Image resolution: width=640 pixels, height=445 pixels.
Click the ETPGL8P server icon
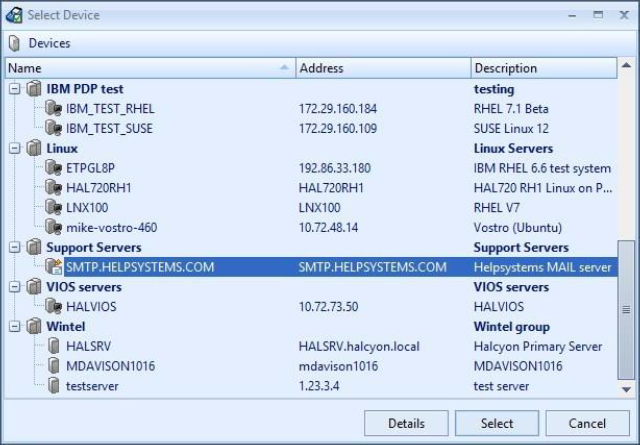[x=54, y=168]
